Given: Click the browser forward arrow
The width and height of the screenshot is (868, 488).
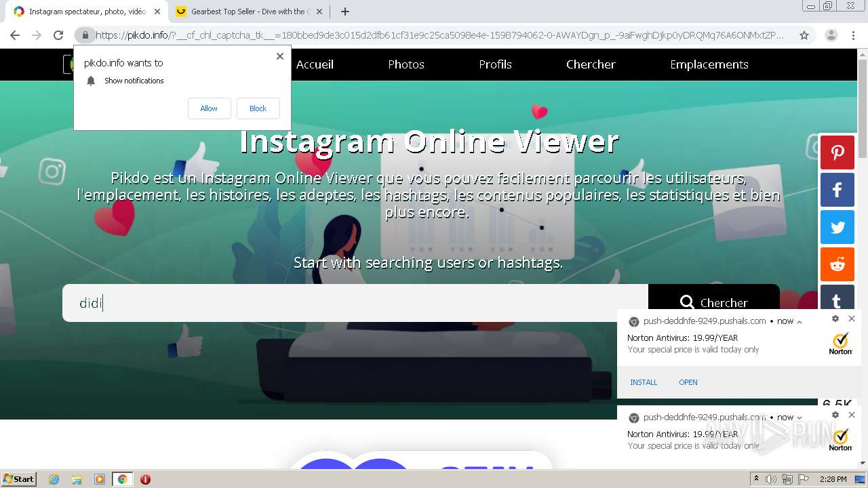Looking at the screenshot, I should (x=37, y=35).
